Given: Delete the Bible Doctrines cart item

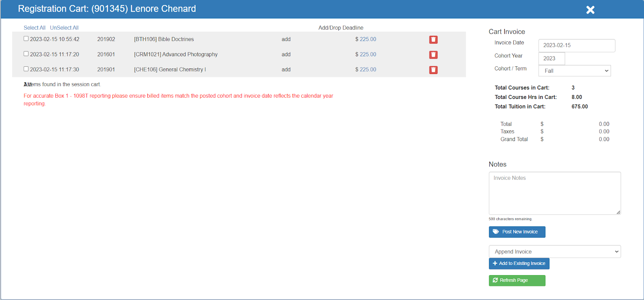Looking at the screenshot, I should coord(433,39).
